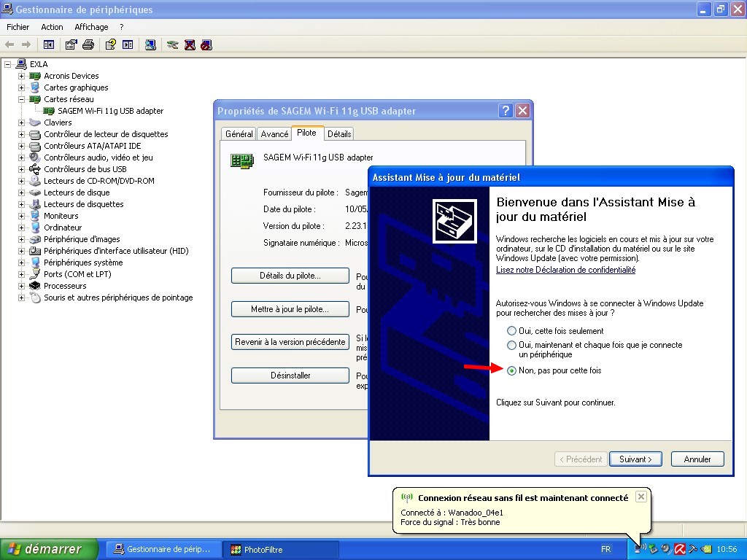Click the Forward arrow toolbar icon
The height and width of the screenshot is (560, 747).
[26, 44]
